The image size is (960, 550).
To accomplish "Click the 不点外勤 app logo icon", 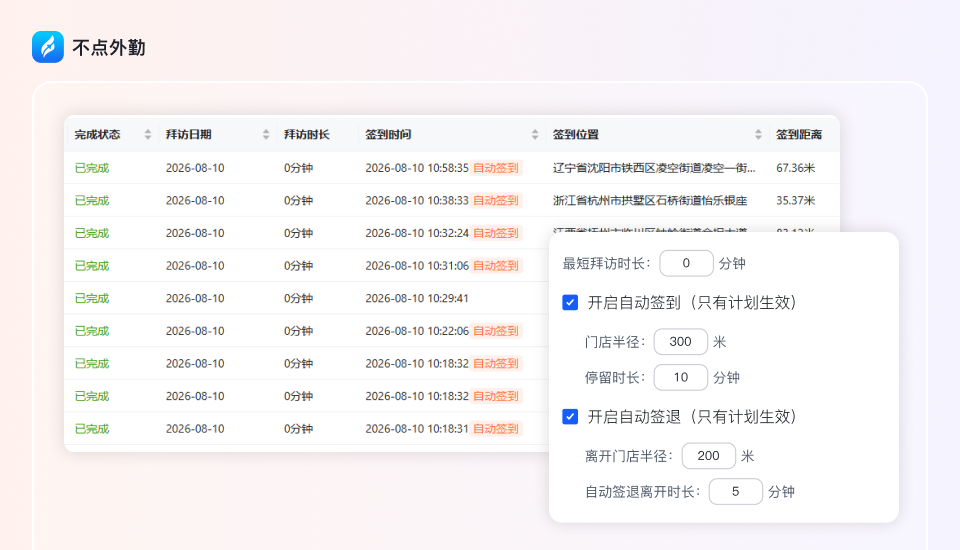I will click(x=48, y=47).
